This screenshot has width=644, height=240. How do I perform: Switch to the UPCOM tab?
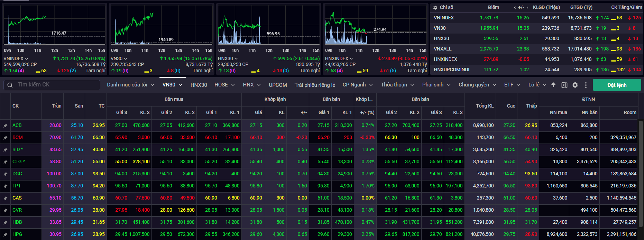278,85
